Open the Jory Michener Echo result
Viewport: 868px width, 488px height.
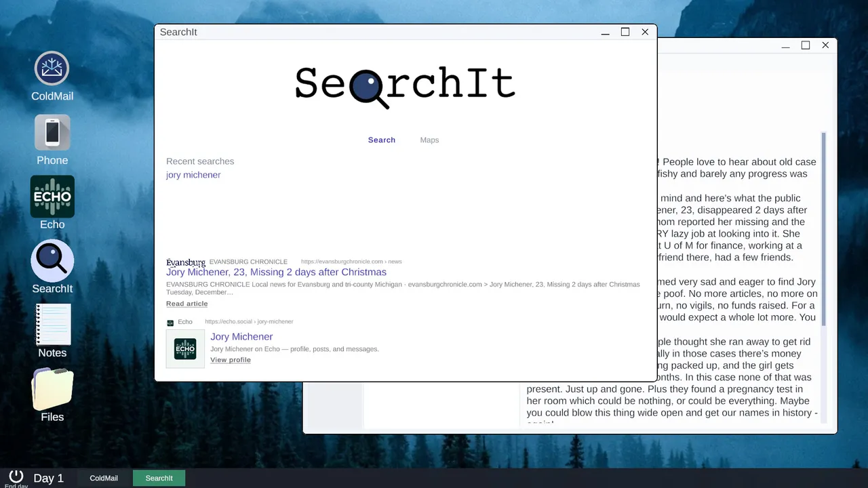pyautogui.click(x=241, y=337)
